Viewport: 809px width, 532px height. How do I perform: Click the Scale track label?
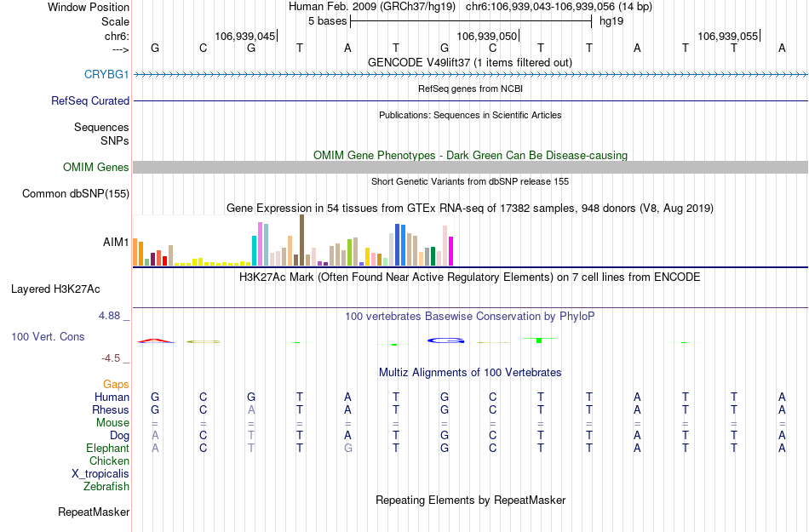(115, 21)
